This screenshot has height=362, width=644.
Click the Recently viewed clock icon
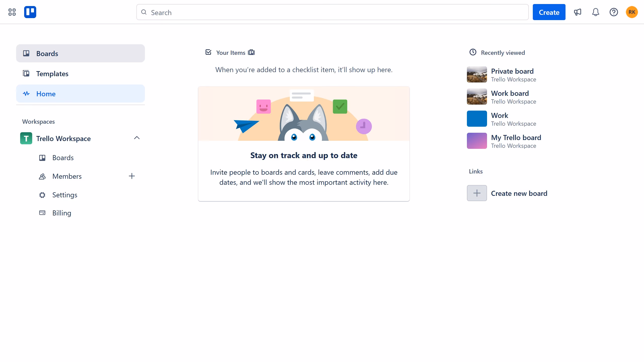pos(473,52)
